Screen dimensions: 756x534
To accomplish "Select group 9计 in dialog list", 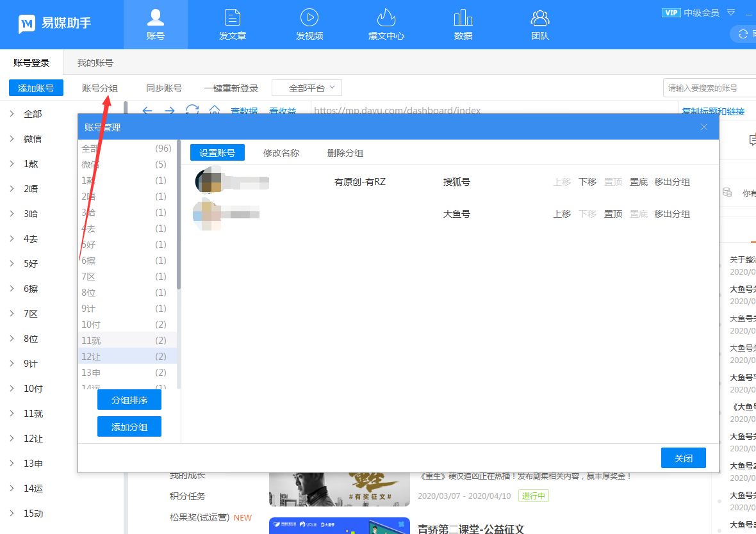I will [x=127, y=309].
